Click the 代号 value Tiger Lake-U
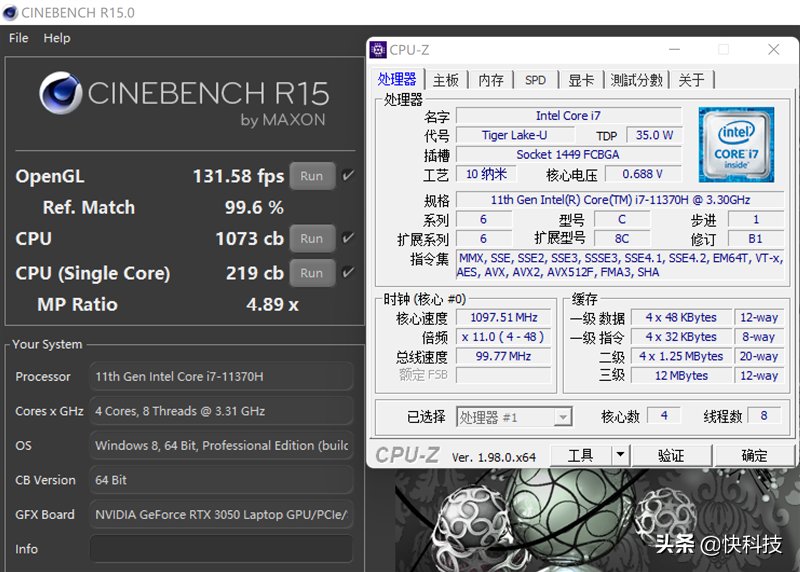The height and width of the screenshot is (572, 800). coord(515,135)
